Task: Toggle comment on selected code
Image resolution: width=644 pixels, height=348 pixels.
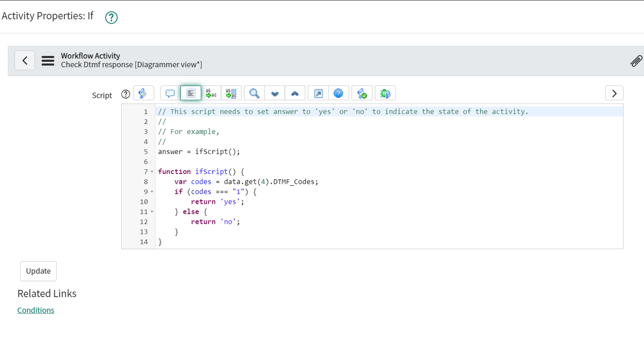Action: pos(170,93)
